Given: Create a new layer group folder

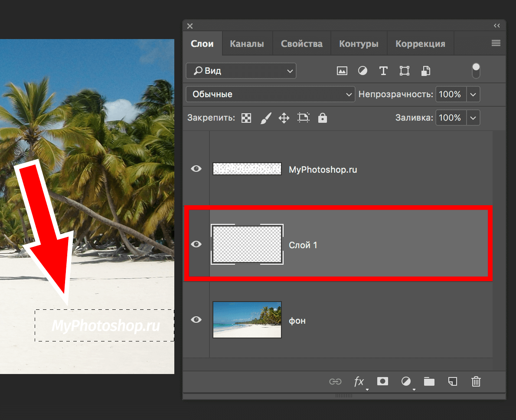Looking at the screenshot, I should [429, 381].
